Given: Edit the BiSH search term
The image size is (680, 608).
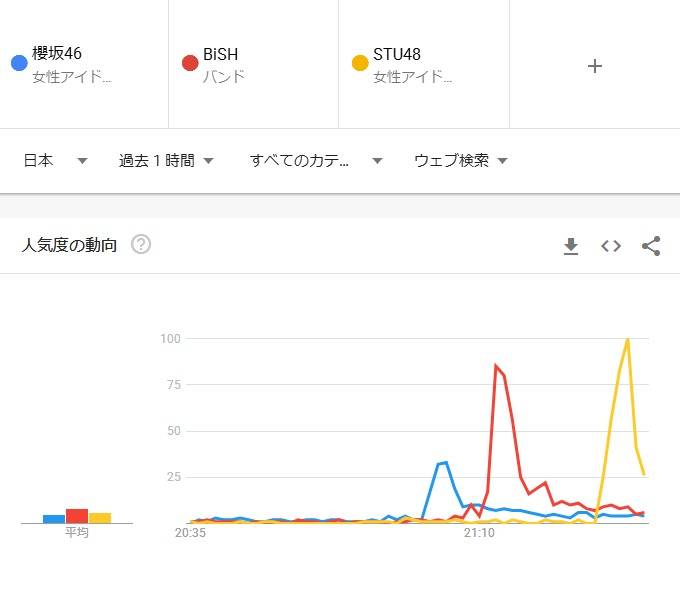Looking at the screenshot, I should 221,54.
